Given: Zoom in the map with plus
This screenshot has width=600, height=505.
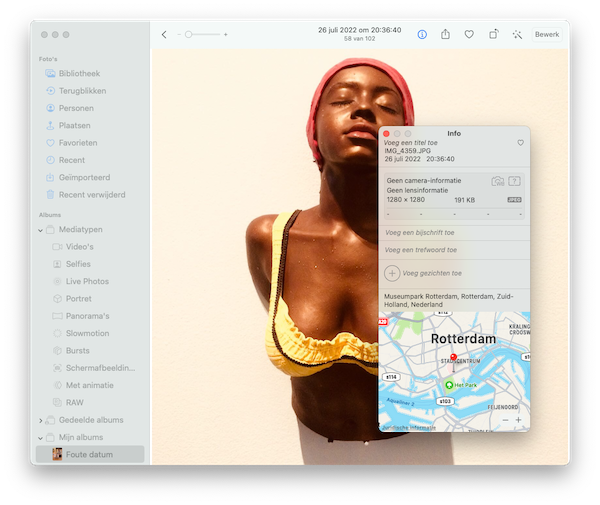Looking at the screenshot, I should 518,420.
